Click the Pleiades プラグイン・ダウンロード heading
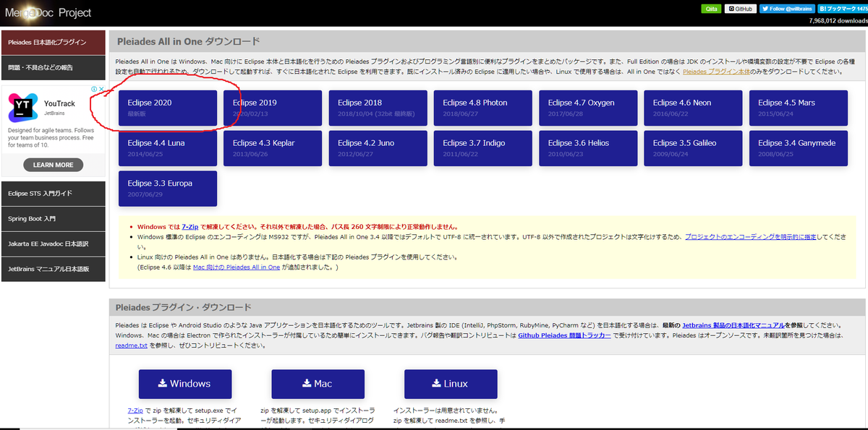This screenshot has height=430, width=868. (x=184, y=307)
